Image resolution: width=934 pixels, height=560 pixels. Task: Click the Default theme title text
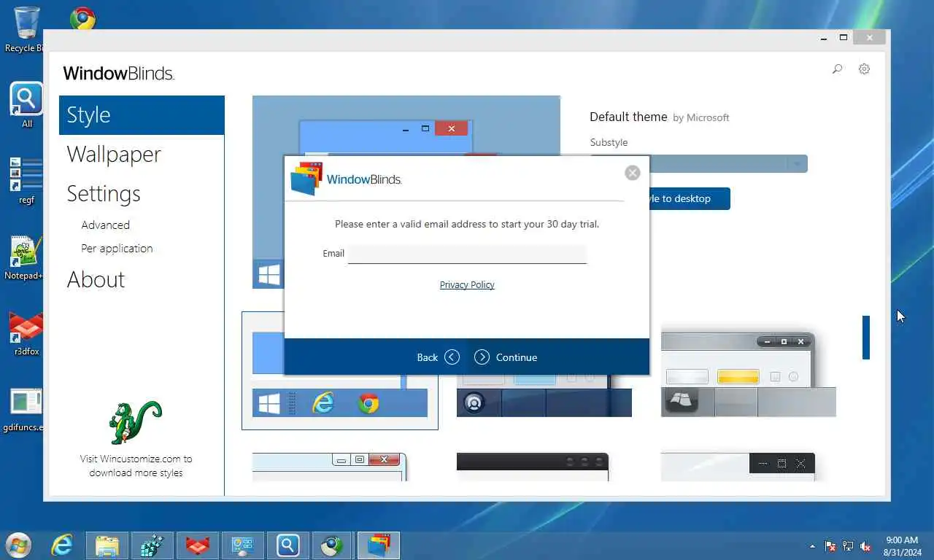[x=628, y=117]
